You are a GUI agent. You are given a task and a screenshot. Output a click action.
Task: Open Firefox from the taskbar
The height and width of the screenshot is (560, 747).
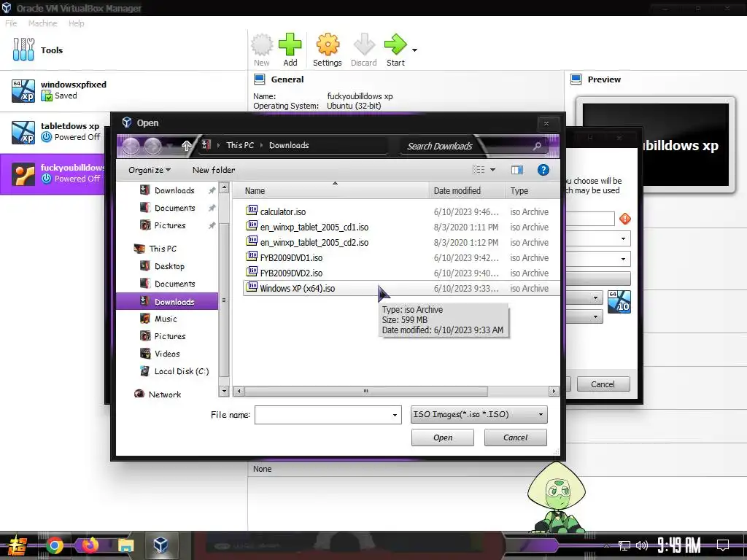coord(90,545)
